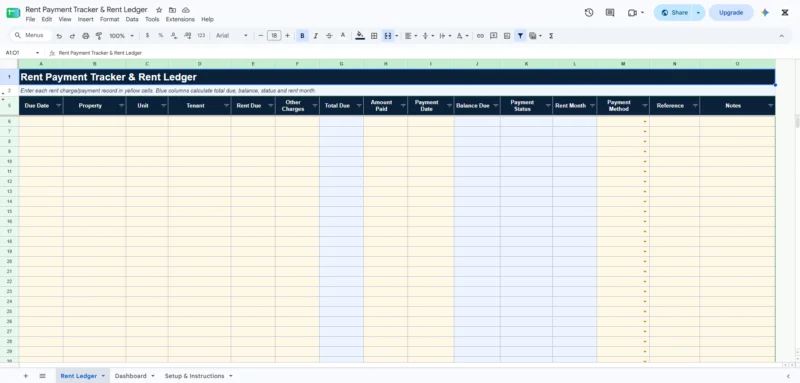Click the video meeting camera icon
The height and width of the screenshot is (383, 800).
click(633, 13)
